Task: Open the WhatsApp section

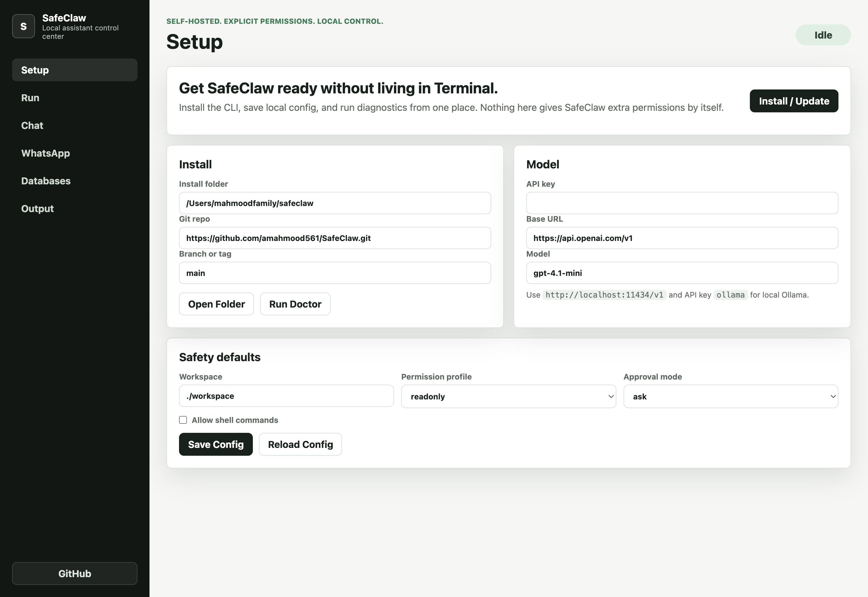Action: 74,153
